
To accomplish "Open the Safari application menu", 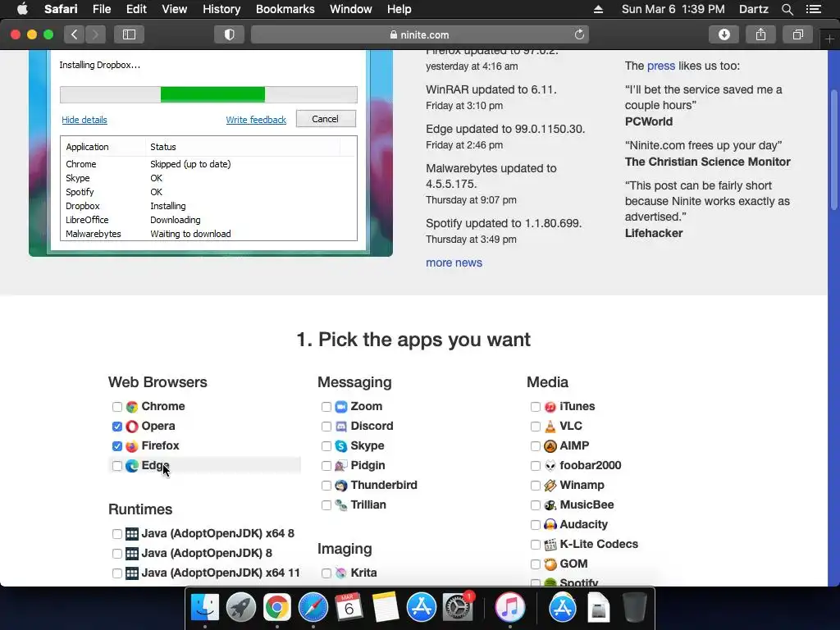I will (61, 9).
